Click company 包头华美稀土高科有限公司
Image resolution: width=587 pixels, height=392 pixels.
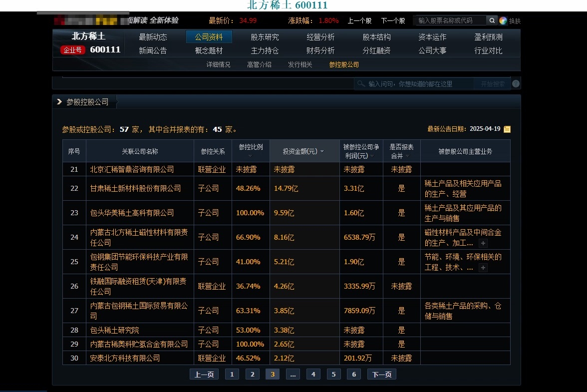[132, 213]
